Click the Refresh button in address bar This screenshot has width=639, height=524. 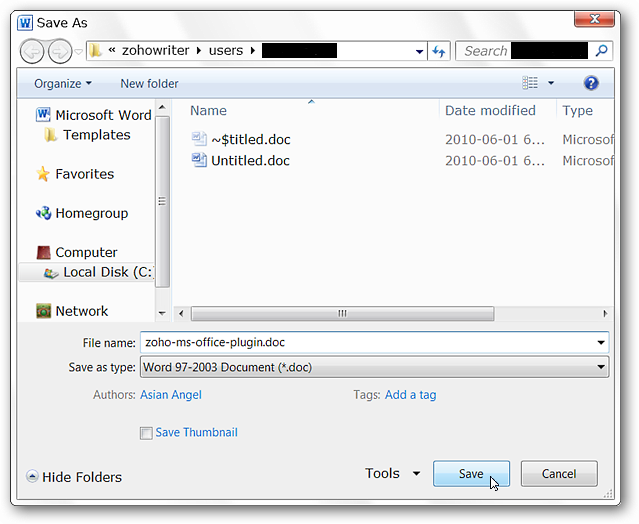438,51
